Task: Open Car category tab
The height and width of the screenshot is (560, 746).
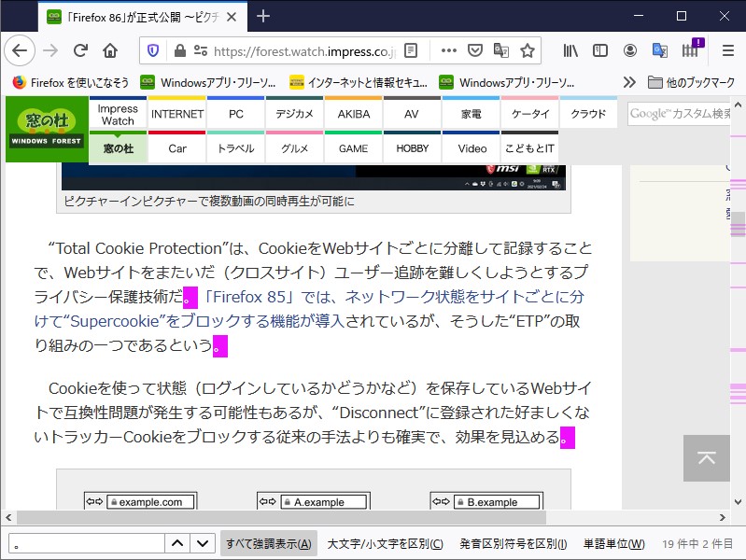Action: click(177, 148)
